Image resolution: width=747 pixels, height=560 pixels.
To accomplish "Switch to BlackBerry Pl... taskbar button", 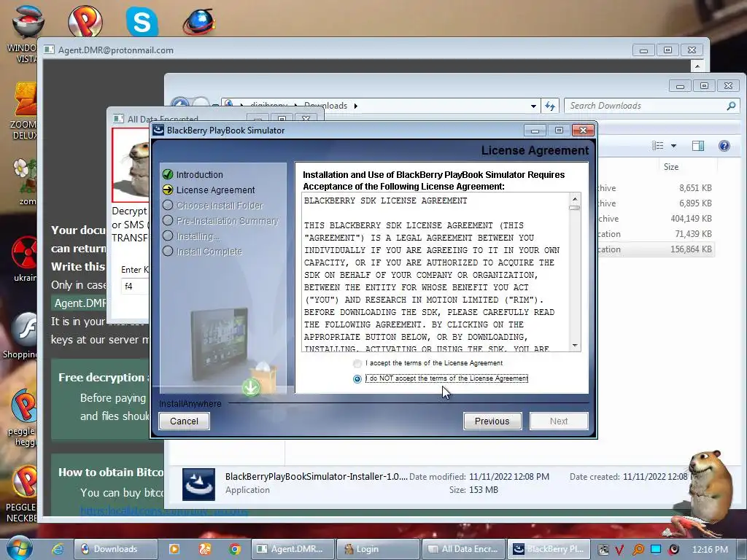I will (549, 549).
